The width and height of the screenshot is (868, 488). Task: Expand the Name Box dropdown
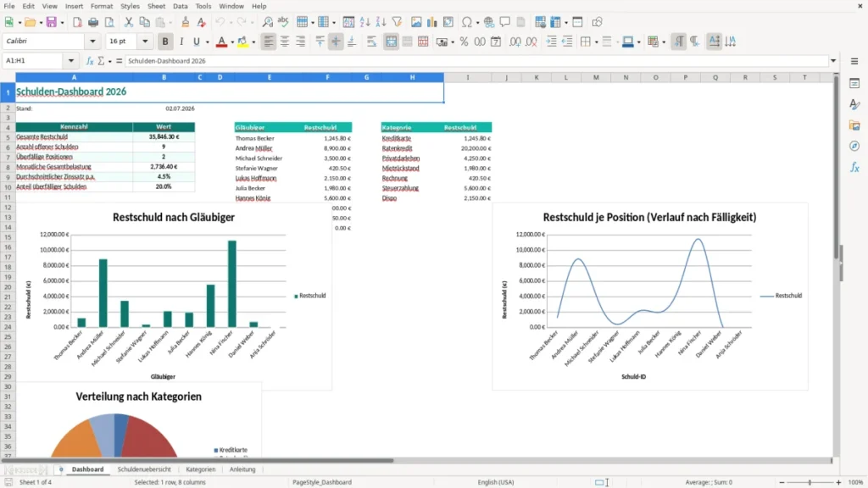pos(71,61)
